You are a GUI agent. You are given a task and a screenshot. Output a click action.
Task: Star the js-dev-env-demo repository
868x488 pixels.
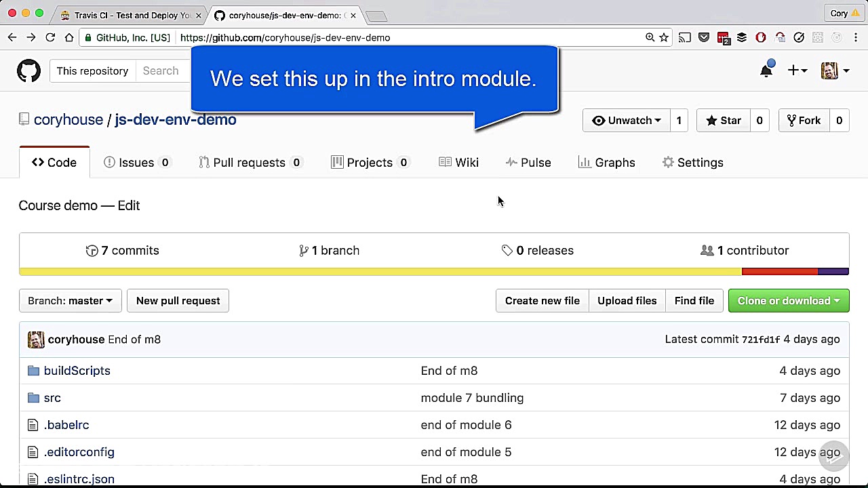point(723,121)
